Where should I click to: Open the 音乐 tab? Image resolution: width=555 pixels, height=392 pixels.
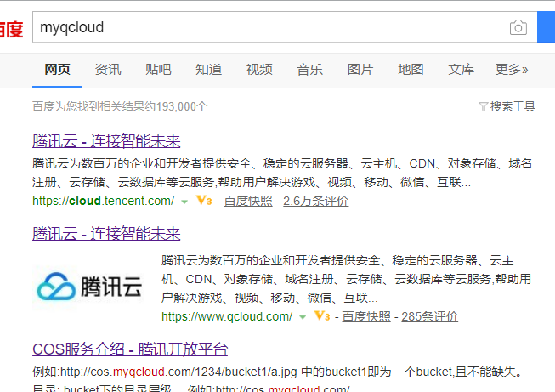pos(309,70)
